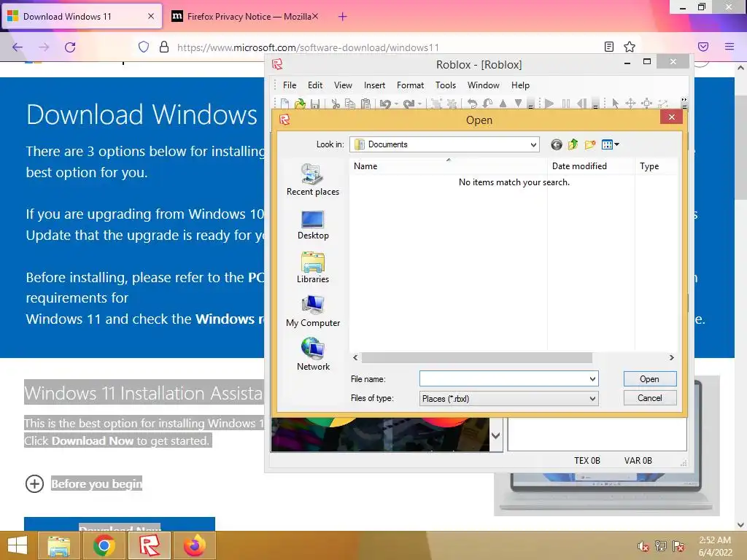Open the View menu icon in Open dialog

(610, 145)
